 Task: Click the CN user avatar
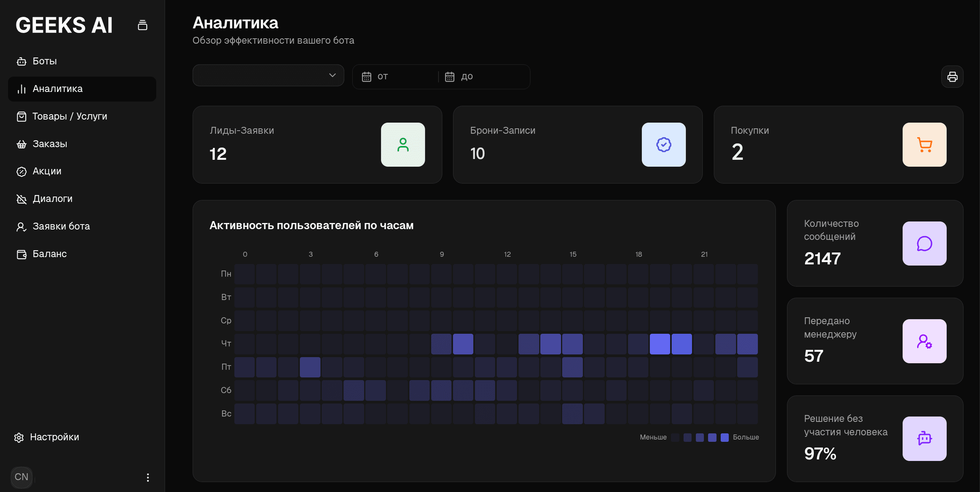point(21,477)
